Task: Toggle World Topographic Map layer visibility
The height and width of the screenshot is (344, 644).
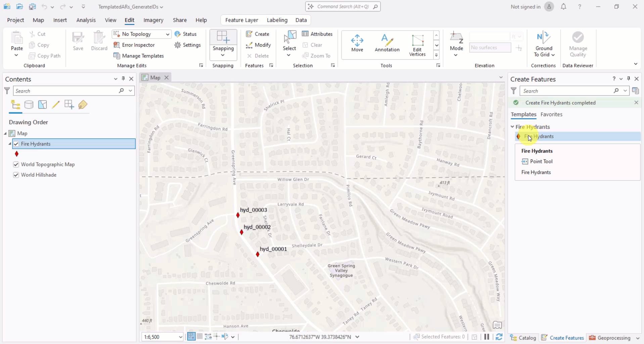Action: pyautogui.click(x=16, y=164)
